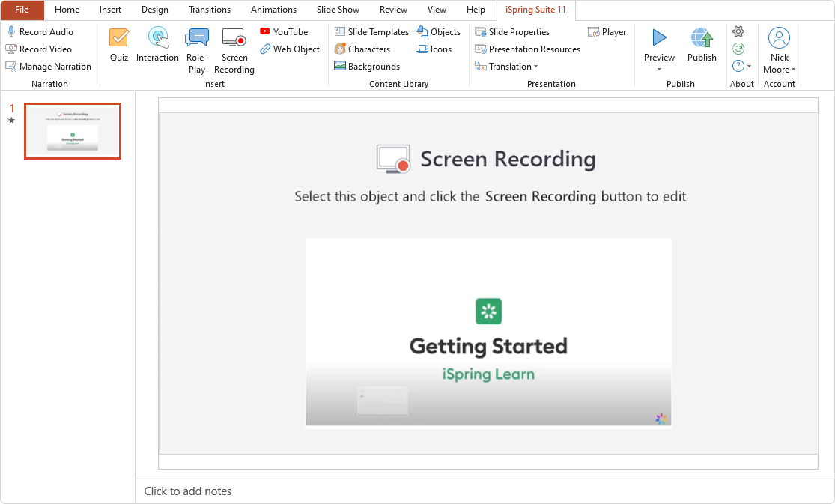
Task: Open Objects in the content library
Action: click(439, 32)
